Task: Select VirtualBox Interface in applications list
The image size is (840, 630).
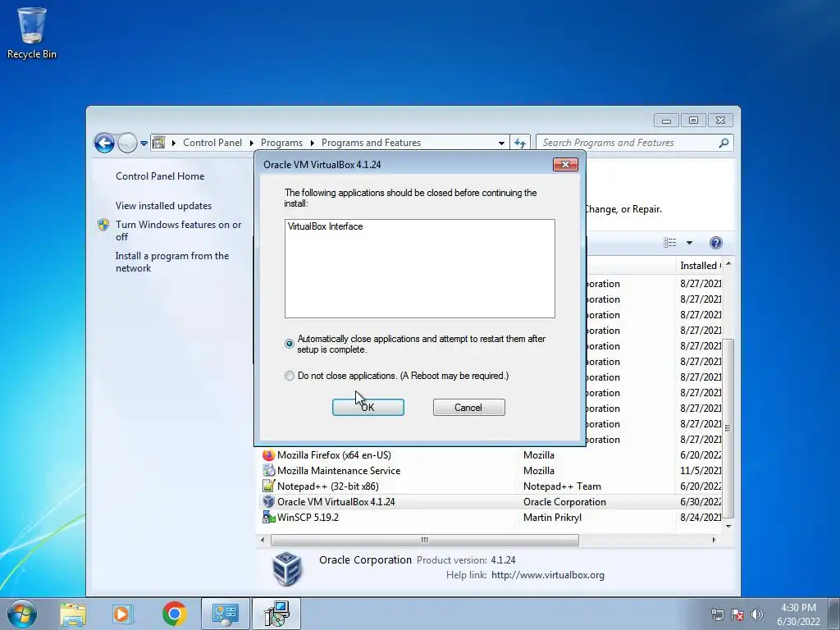Action: click(x=325, y=226)
